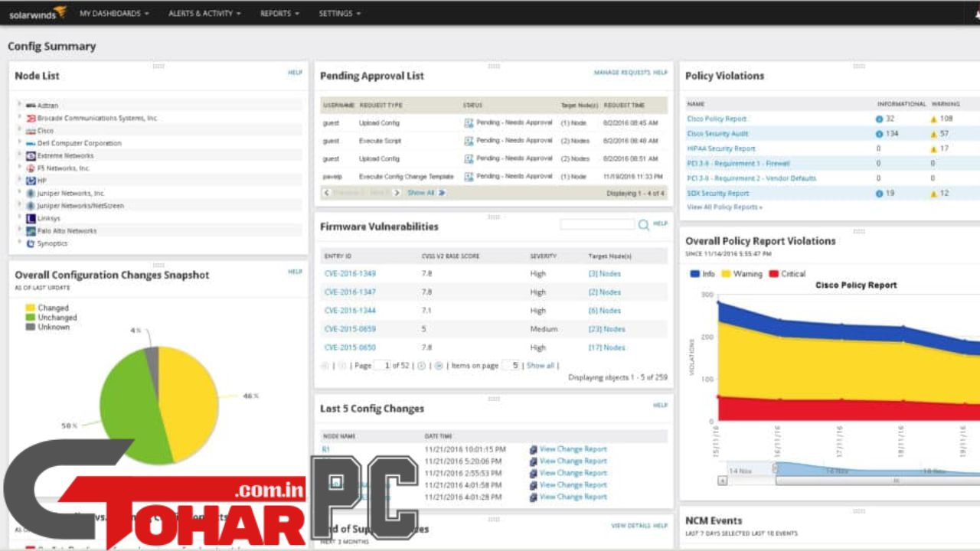Open the Settings menu
980x551 pixels.
[339, 14]
